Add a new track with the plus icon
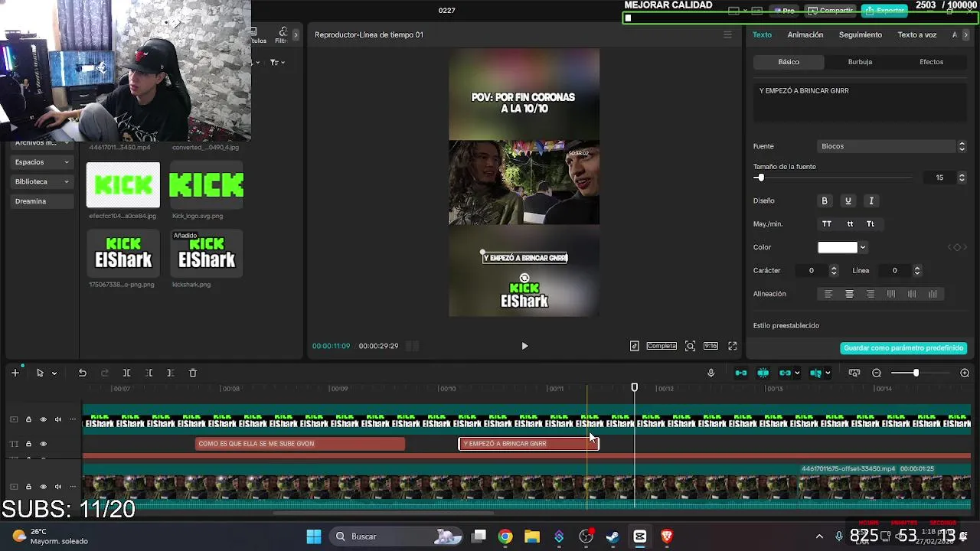Image resolution: width=980 pixels, height=551 pixels. tap(15, 373)
